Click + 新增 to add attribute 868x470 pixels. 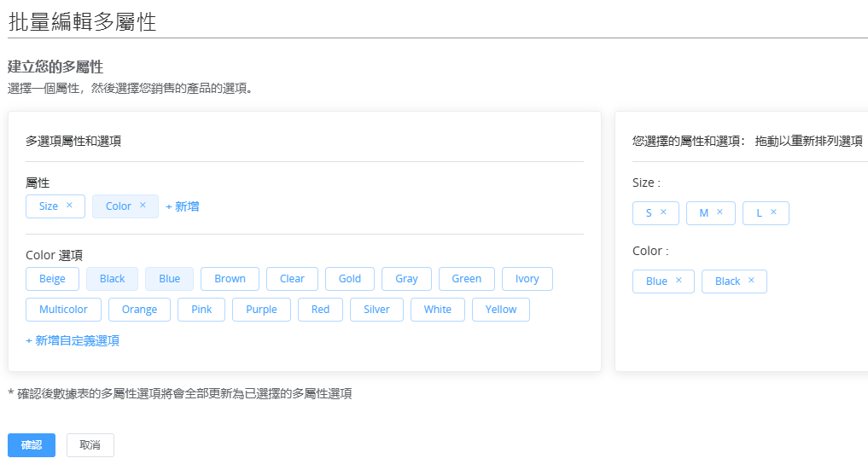point(183,206)
